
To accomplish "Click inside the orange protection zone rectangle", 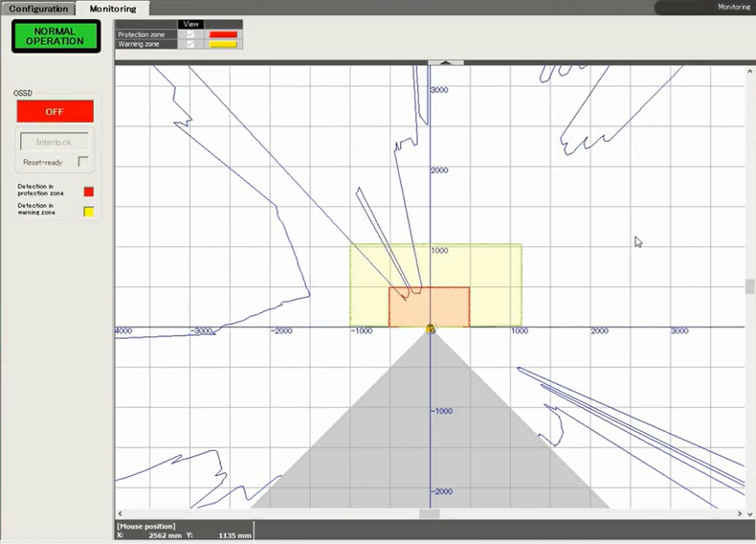I will point(445,306).
